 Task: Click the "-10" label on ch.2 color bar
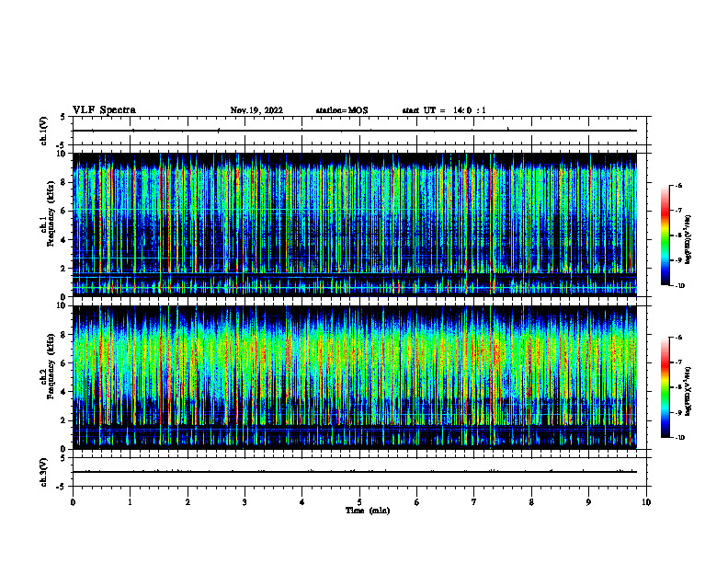(679, 438)
